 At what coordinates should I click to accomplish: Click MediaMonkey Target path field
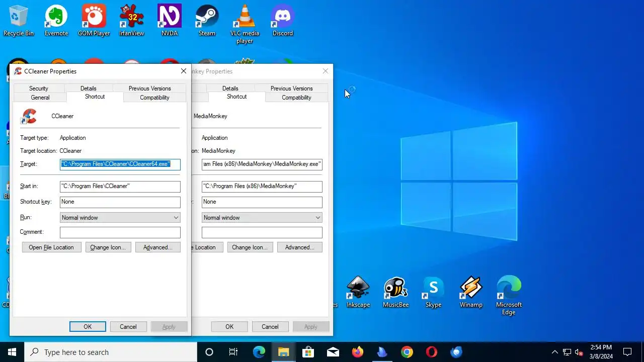(262, 164)
